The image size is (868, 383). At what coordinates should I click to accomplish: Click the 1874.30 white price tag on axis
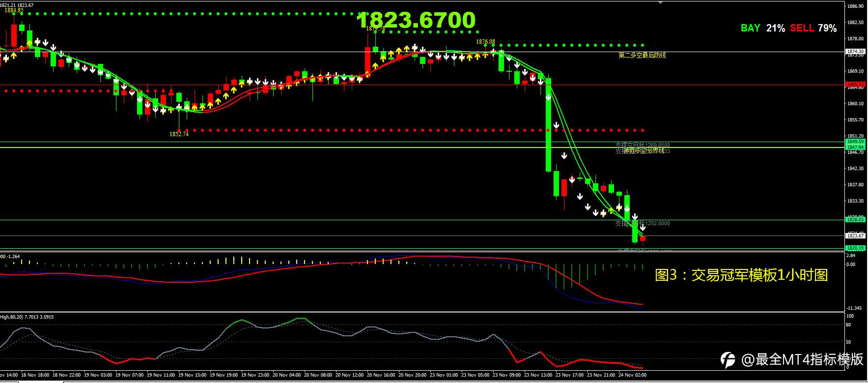coord(855,52)
